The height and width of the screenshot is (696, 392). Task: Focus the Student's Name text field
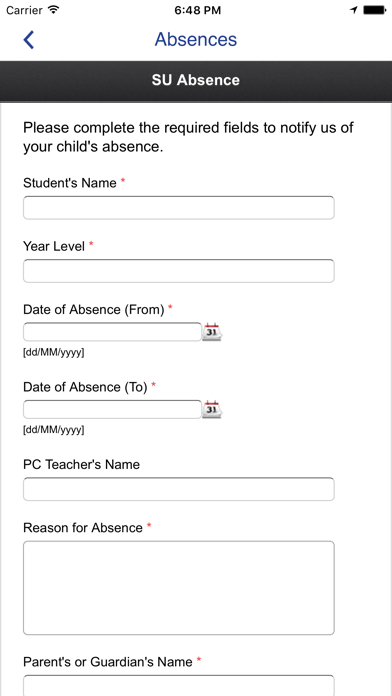point(178,208)
